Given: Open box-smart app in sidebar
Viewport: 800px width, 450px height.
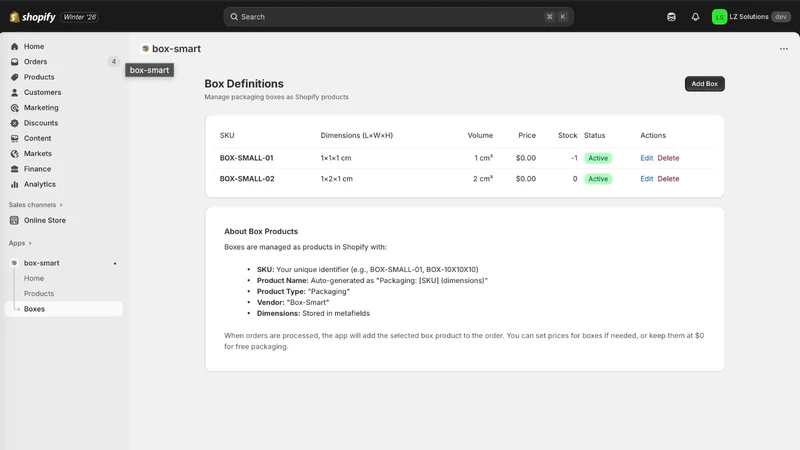Looking at the screenshot, I should pyautogui.click(x=41, y=263).
